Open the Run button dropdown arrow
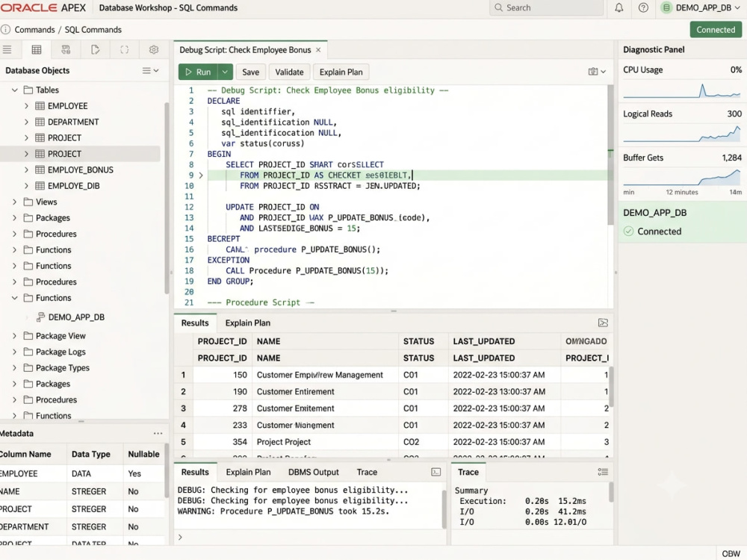This screenshot has width=747, height=560. (225, 72)
